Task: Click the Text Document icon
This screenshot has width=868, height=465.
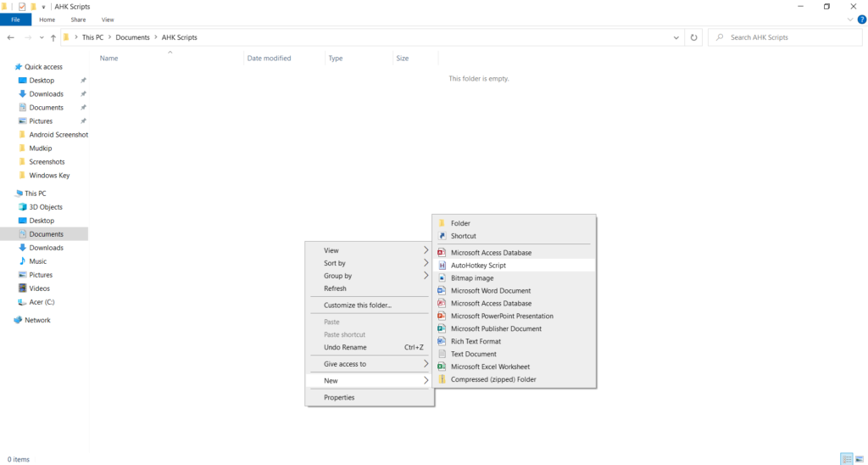Action: click(x=442, y=354)
